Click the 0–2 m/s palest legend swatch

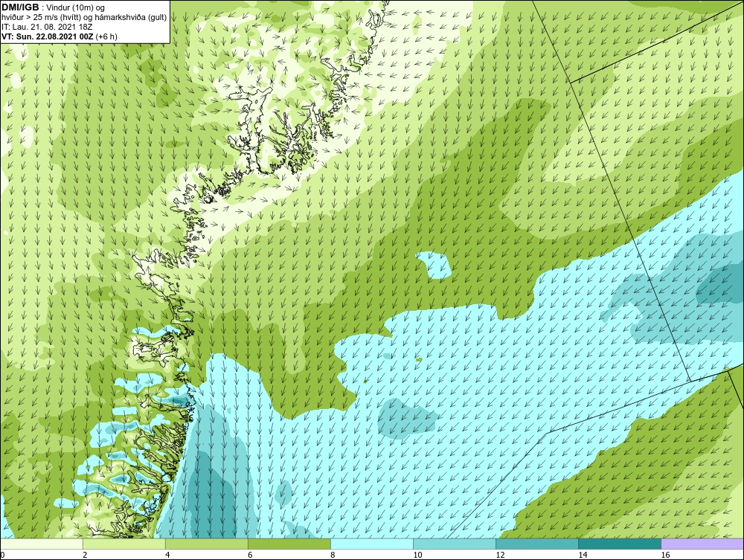41,544
